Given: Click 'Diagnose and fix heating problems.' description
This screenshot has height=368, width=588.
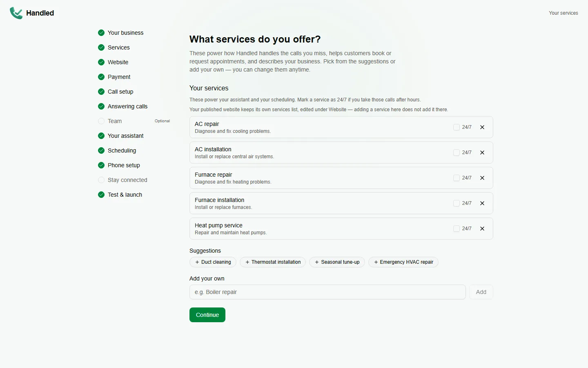Looking at the screenshot, I should (233, 182).
